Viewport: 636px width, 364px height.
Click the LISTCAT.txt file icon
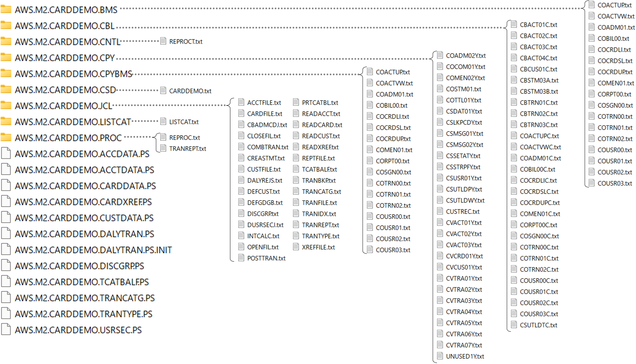click(x=163, y=122)
